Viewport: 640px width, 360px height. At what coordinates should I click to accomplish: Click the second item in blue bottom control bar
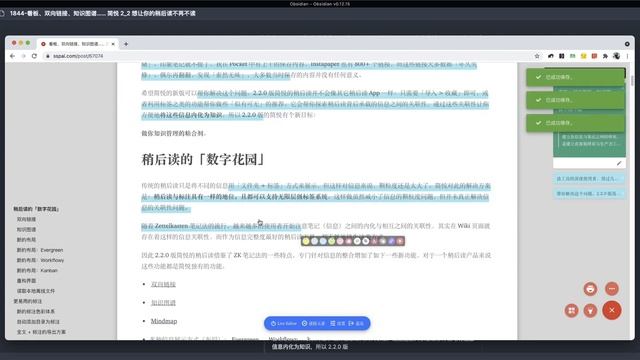(313, 323)
